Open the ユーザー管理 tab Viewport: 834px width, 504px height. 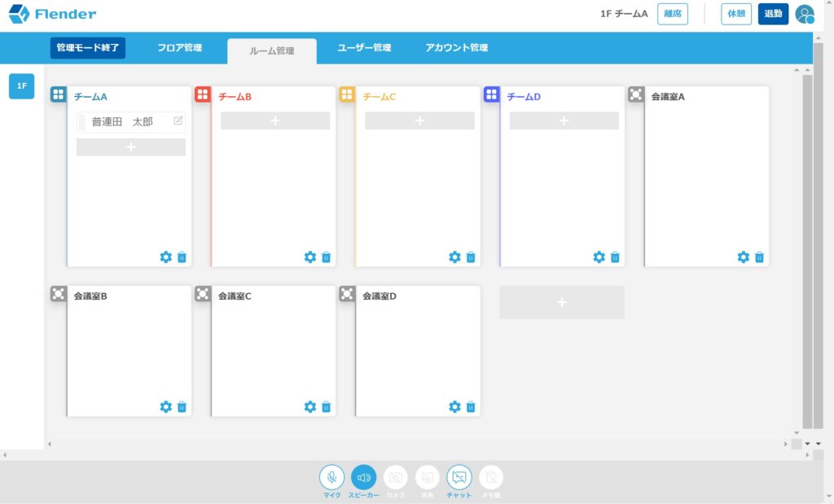pyautogui.click(x=364, y=48)
